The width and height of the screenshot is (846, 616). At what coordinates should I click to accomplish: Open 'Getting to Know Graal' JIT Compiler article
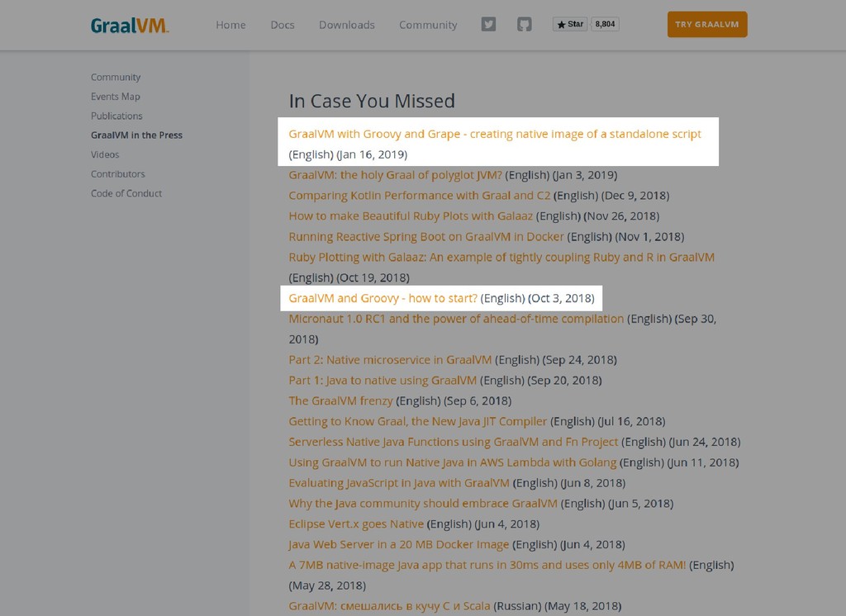pos(417,421)
